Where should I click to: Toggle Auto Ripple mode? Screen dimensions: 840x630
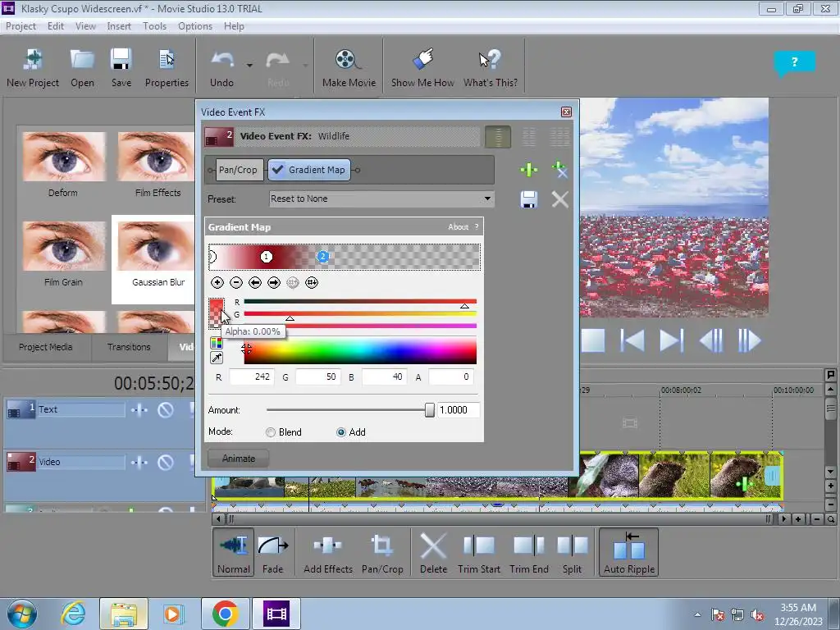click(629, 552)
